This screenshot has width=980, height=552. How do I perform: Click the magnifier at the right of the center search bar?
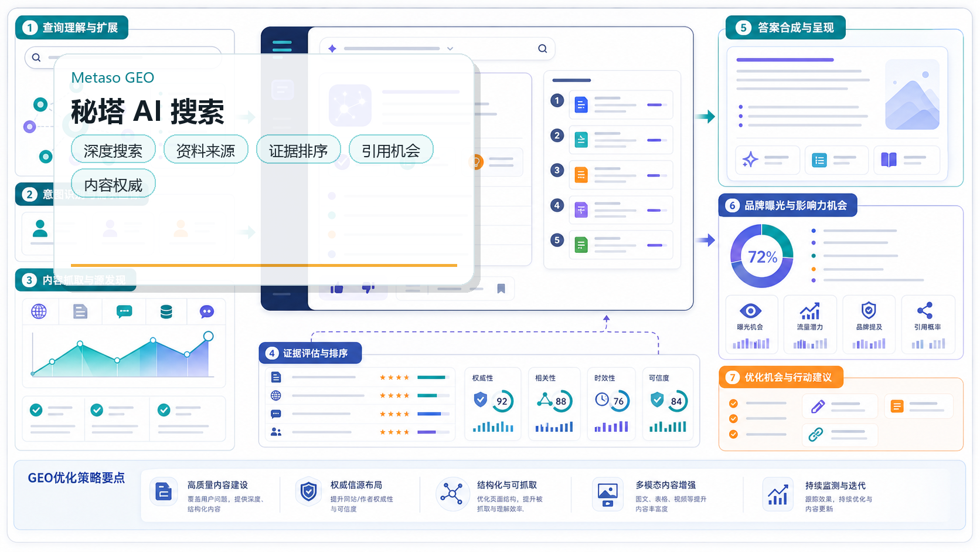click(x=543, y=49)
